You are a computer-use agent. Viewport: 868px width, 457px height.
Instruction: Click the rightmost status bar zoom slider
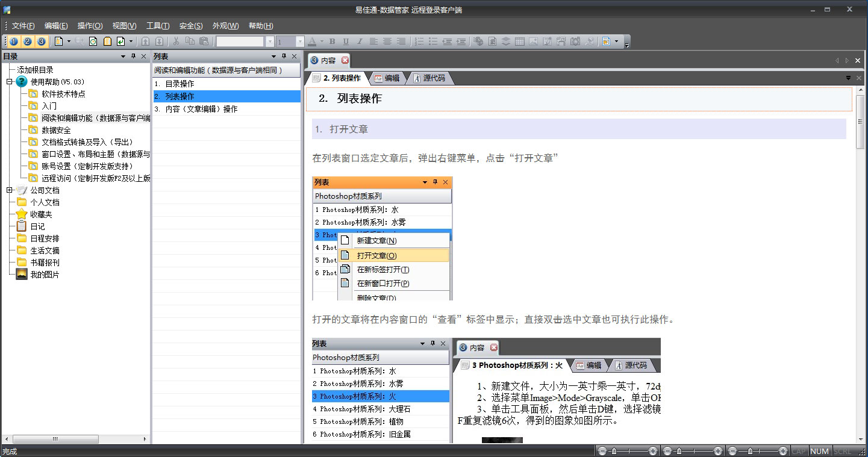pos(757,451)
